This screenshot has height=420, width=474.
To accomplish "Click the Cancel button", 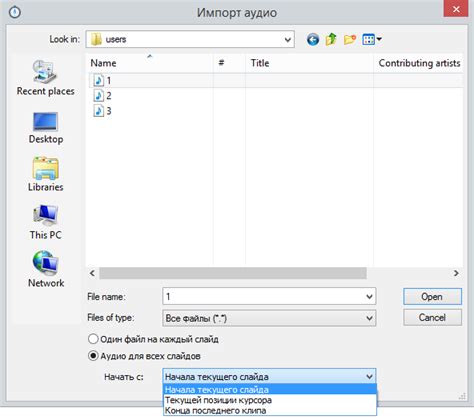I will (x=432, y=317).
